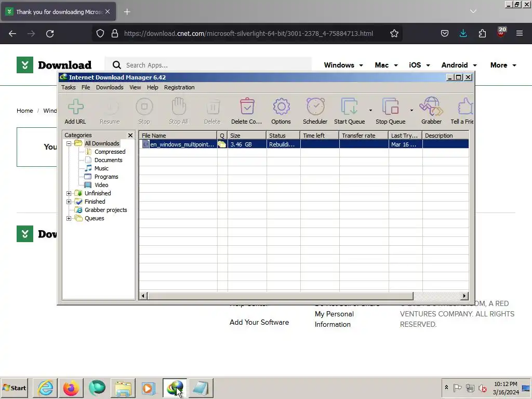Click the Firefox back arrow

(x=12, y=34)
